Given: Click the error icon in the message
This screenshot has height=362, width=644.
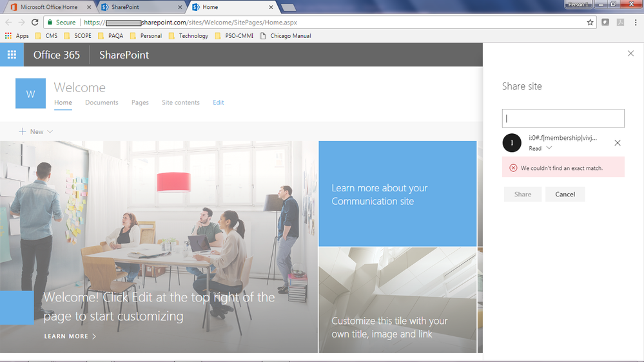Looking at the screenshot, I should 513,168.
